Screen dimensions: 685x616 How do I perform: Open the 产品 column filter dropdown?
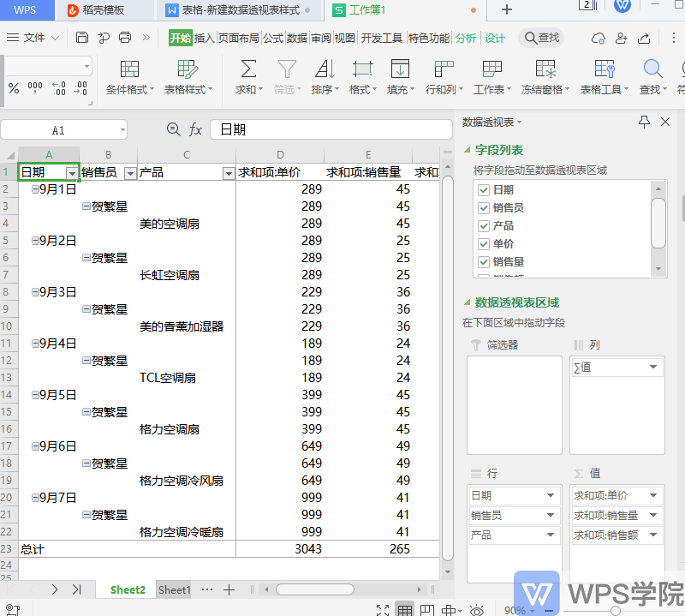coord(229,174)
